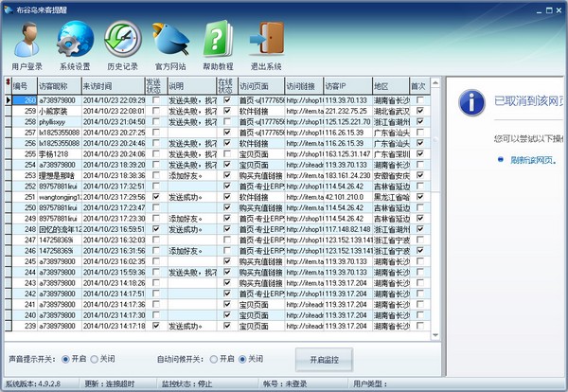The width and height of the screenshot is (568, 392).
Task: Toggle the 在线状态 checkbox for visitor 小熊家装
Action: click(226, 111)
